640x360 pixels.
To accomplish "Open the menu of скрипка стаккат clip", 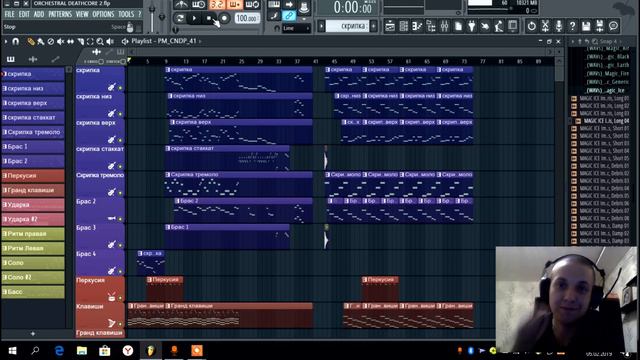I will [x=168, y=149].
